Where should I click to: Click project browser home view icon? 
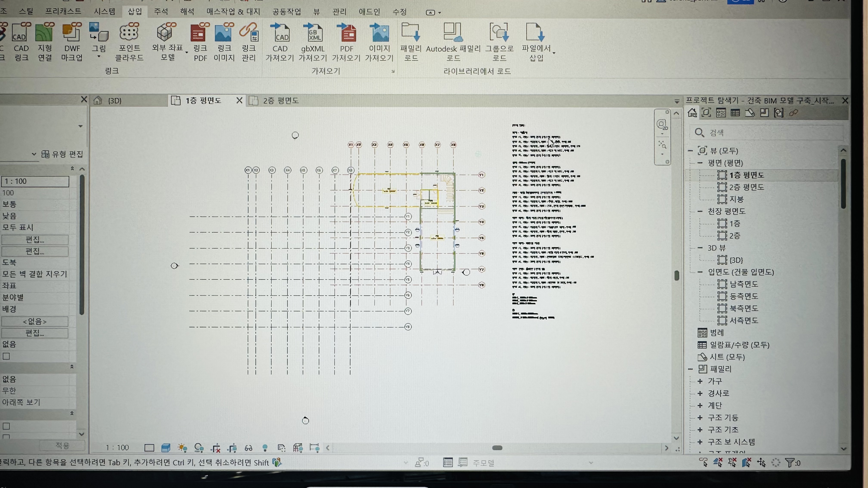click(692, 113)
